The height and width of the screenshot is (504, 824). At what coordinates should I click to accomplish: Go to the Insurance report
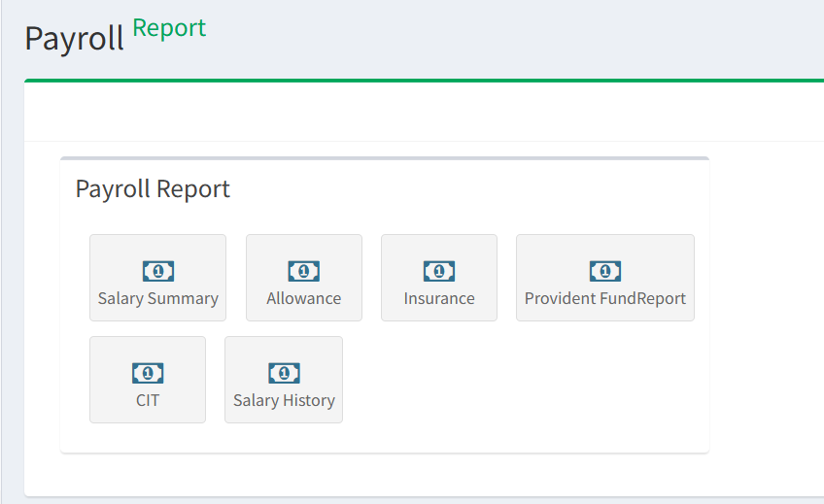439,278
